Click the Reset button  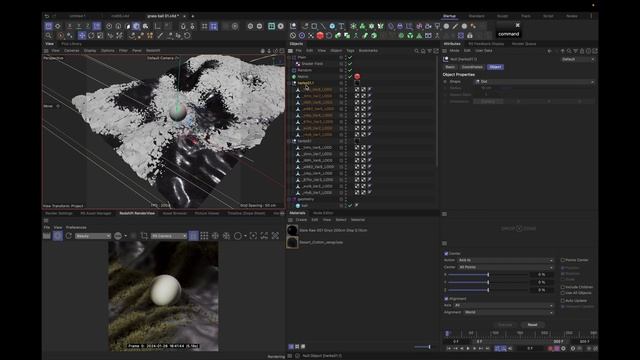click(533, 325)
